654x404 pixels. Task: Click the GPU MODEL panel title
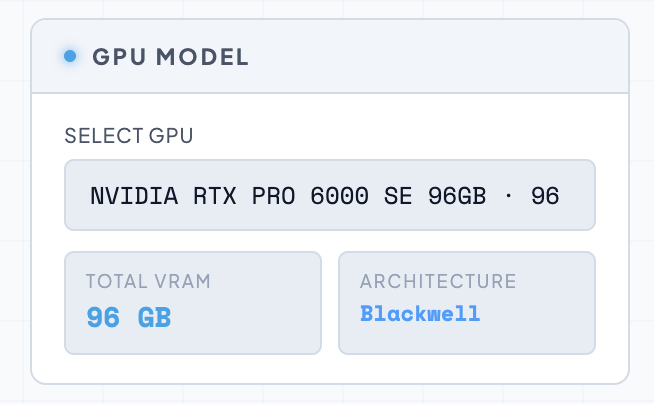pyautogui.click(x=170, y=57)
